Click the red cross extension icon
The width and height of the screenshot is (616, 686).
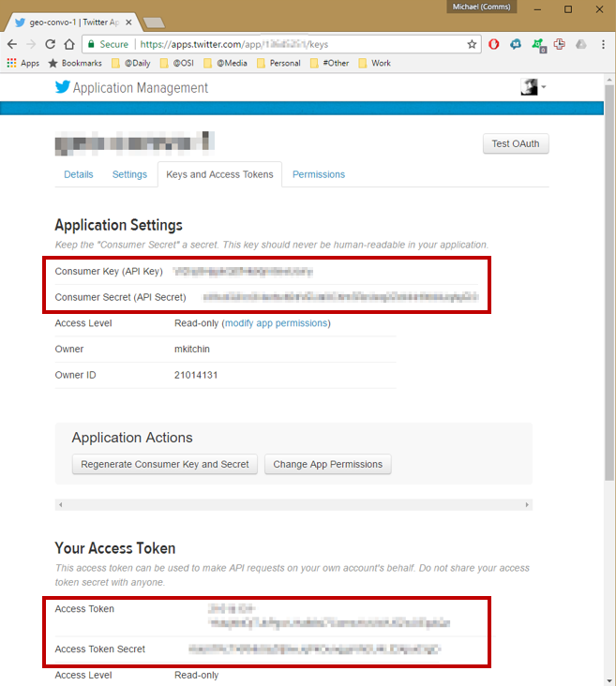point(559,44)
